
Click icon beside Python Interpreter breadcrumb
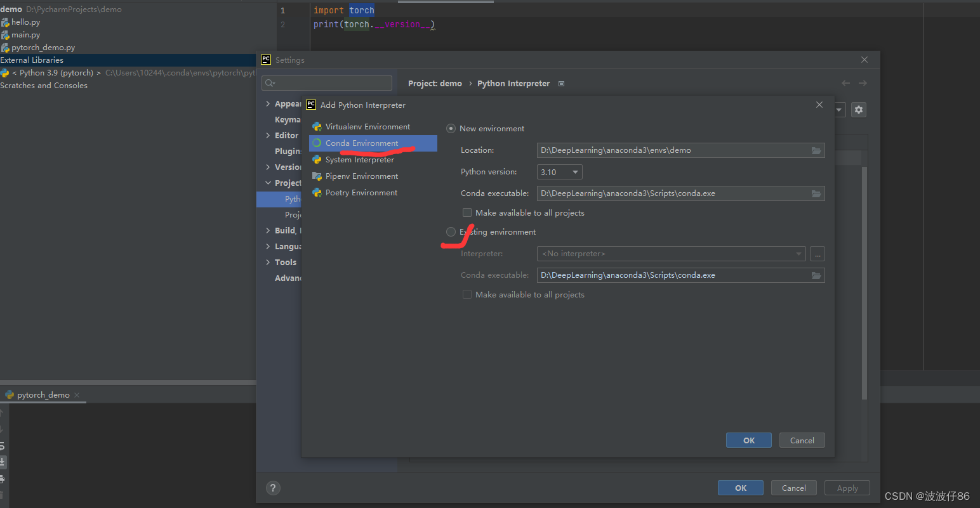pyautogui.click(x=561, y=84)
